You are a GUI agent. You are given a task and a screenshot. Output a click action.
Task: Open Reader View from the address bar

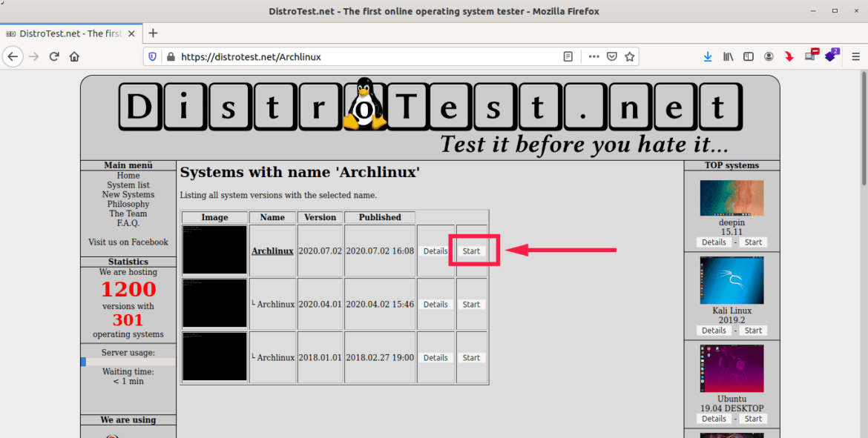pyautogui.click(x=568, y=56)
